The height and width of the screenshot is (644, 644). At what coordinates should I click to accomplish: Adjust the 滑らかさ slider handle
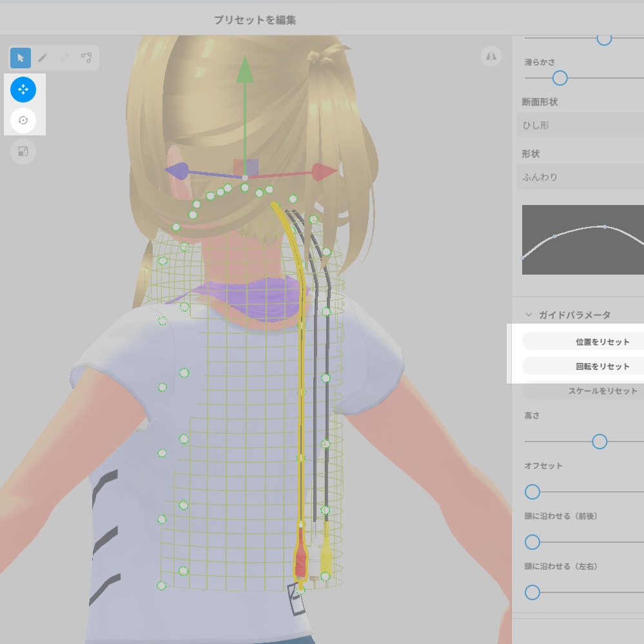coord(559,78)
